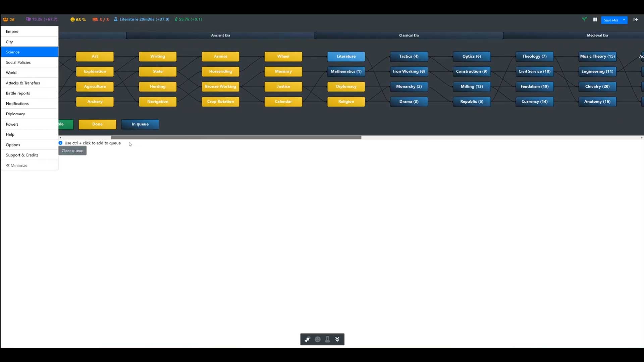
Task: Select the Engineering (11) technology
Action: tap(597, 71)
